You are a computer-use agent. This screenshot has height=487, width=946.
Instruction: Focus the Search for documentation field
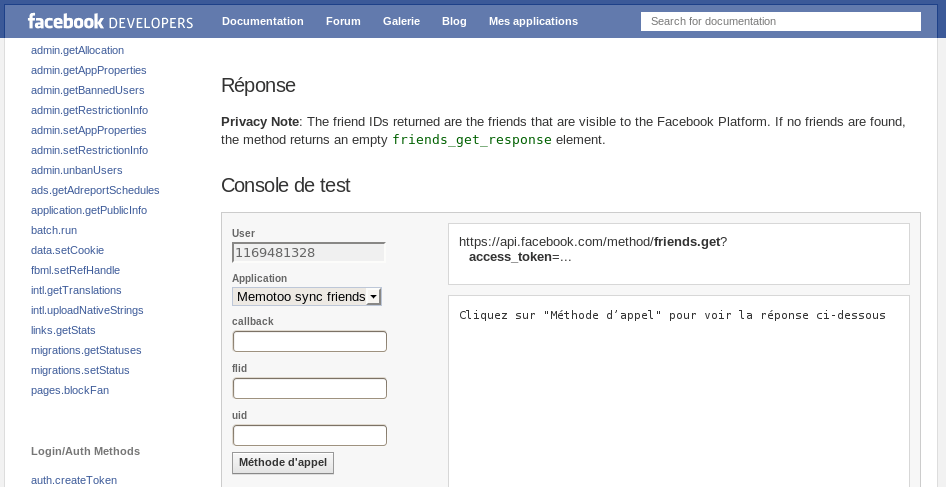[781, 21]
